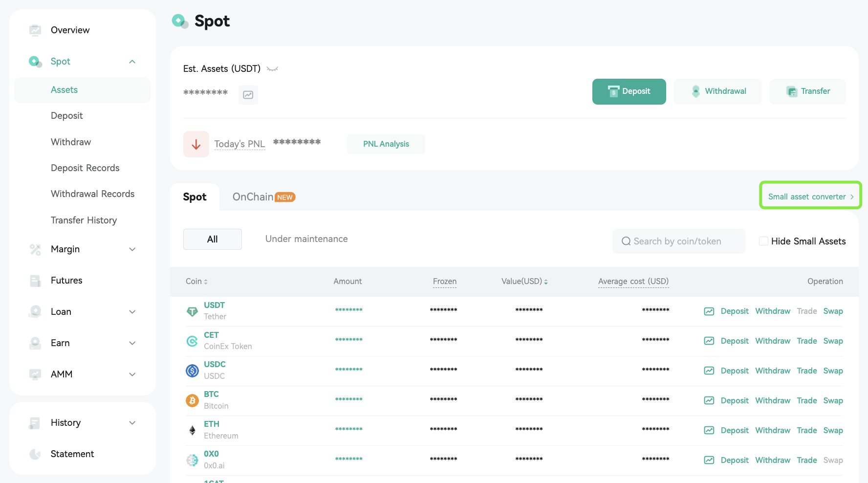Viewport: 868px width, 483px height.
Task: Click the BTC coin name
Action: pyautogui.click(x=211, y=395)
